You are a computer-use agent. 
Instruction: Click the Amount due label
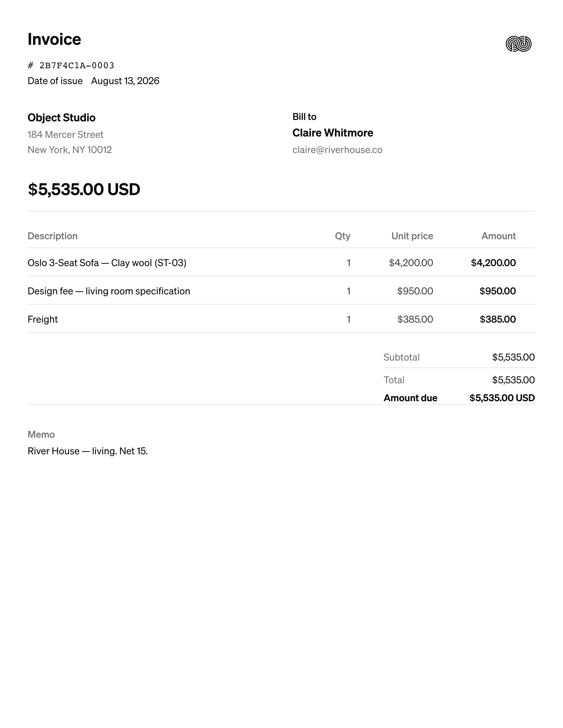[410, 398]
